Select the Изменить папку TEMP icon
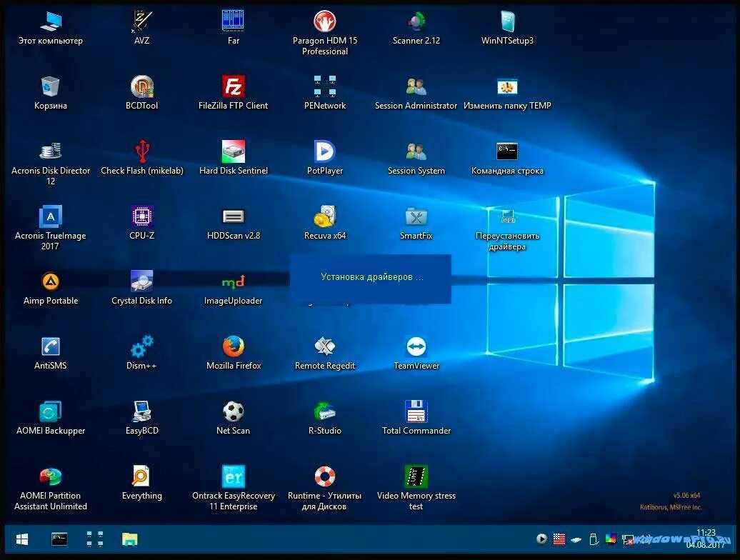The height and width of the screenshot is (560, 740). [507, 93]
